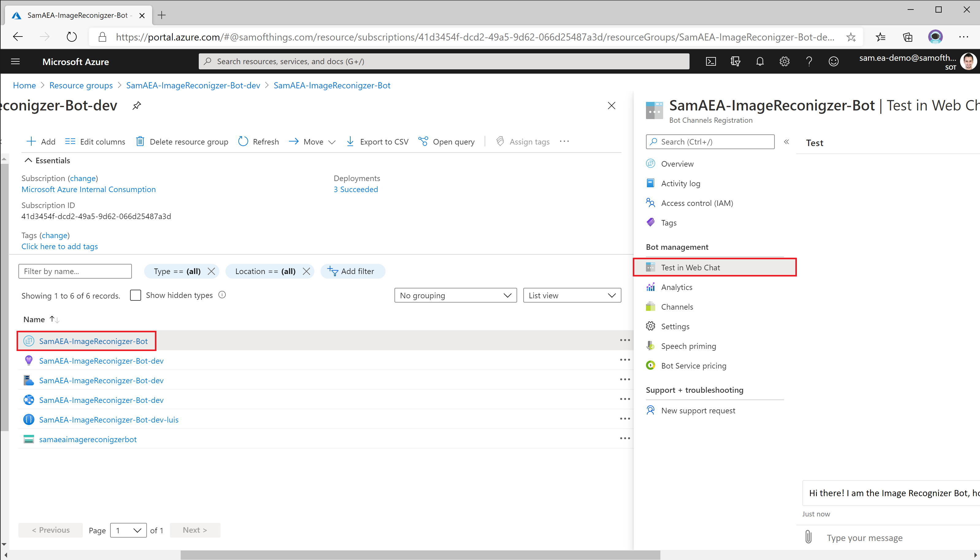Image resolution: width=980 pixels, height=560 pixels.
Task: Click the browser refresh icon
Action: [x=71, y=37]
